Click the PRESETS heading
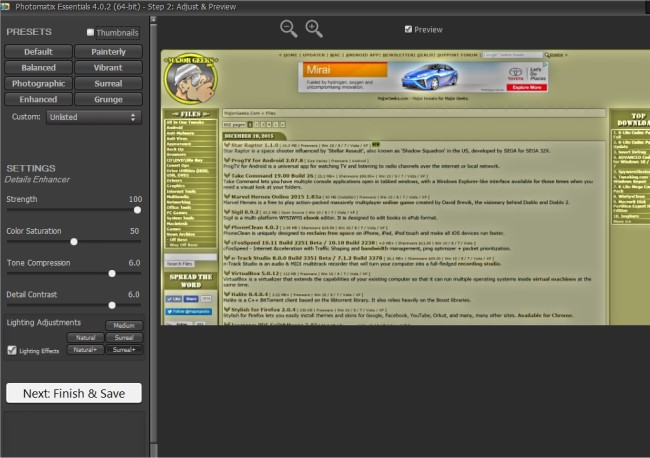The image size is (650, 458). 29,32
